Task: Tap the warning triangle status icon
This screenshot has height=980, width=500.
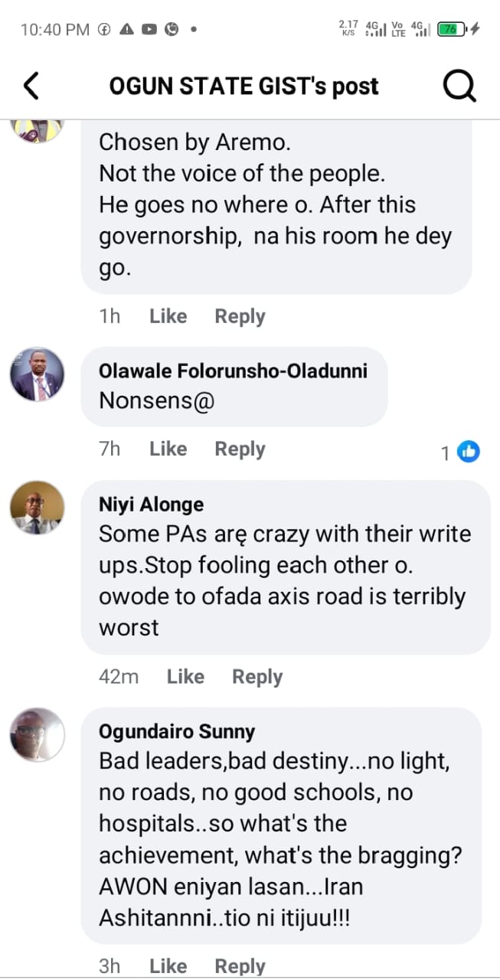Action: pos(126,29)
